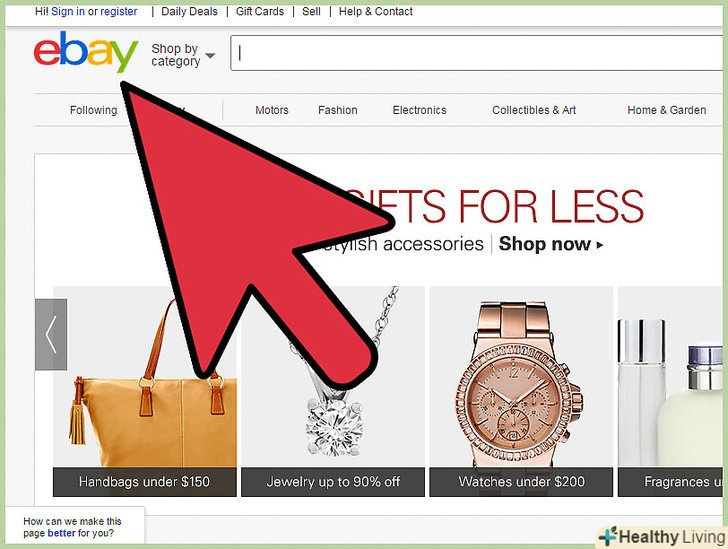Open the Handbags under $150 thumbnail

point(144,391)
